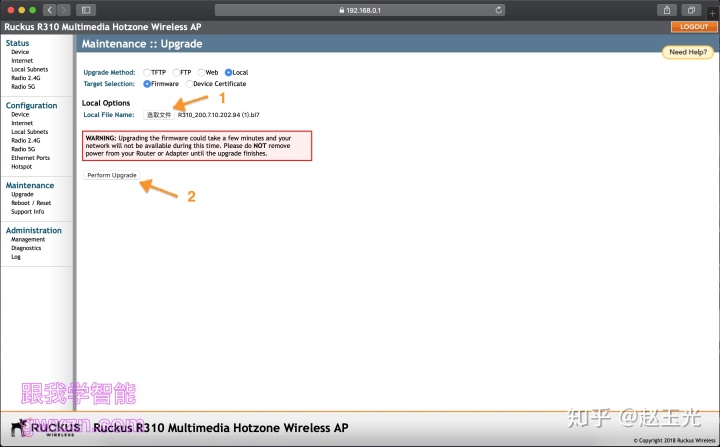Open Radio 2.4G under Status

coord(26,78)
